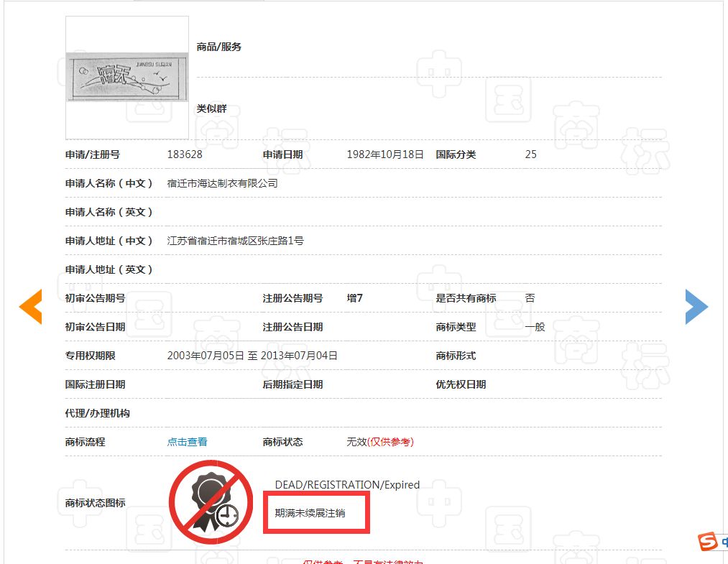The height and width of the screenshot is (564, 728).
Task: Click the 申请人名称（中文） label
Action: pos(109,183)
